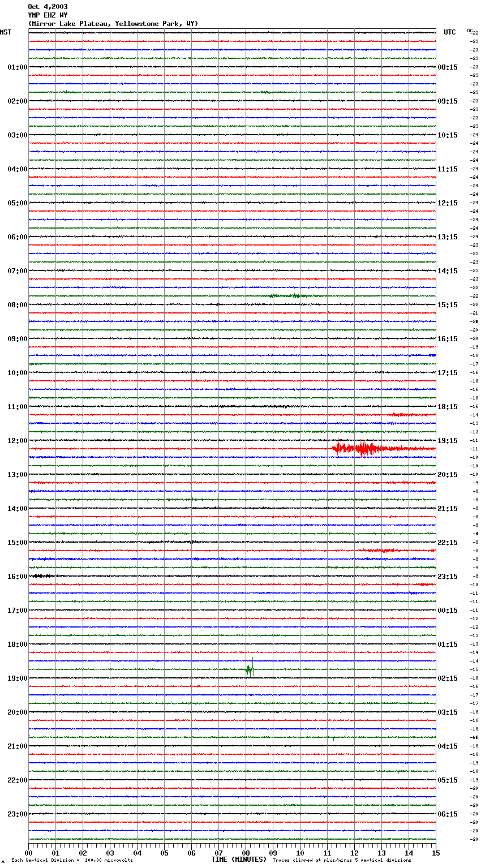Click the 'Oct 4,2003' date header
Viewport: 481px width, 868px height.
[48, 7]
